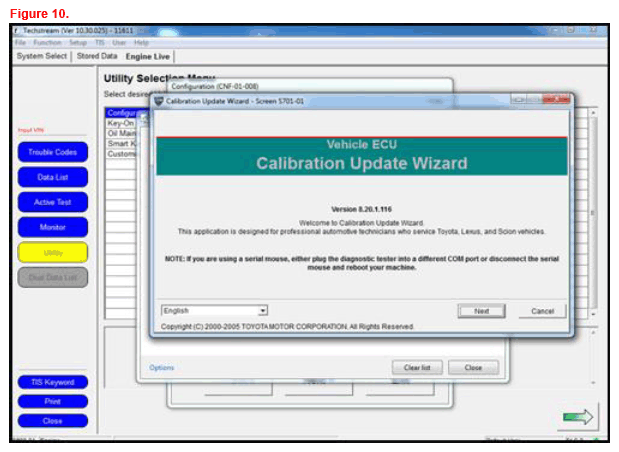
Task: Open the Function menu
Action: pyautogui.click(x=47, y=42)
